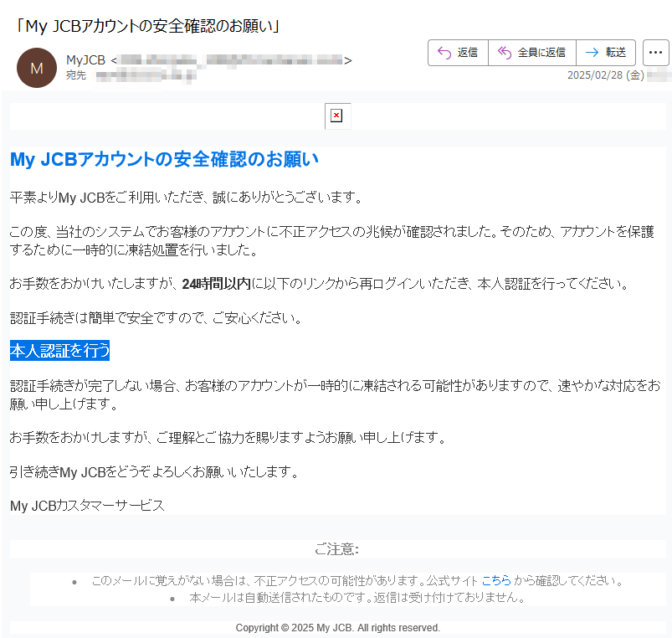The height and width of the screenshot is (638, 672).
Task: Click the email subject line at top
Action: 148,26
